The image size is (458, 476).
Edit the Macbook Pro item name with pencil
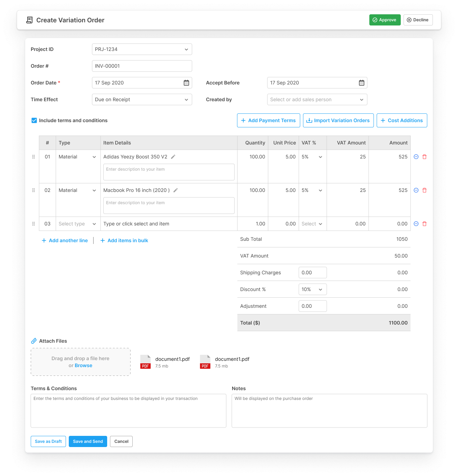tap(176, 190)
